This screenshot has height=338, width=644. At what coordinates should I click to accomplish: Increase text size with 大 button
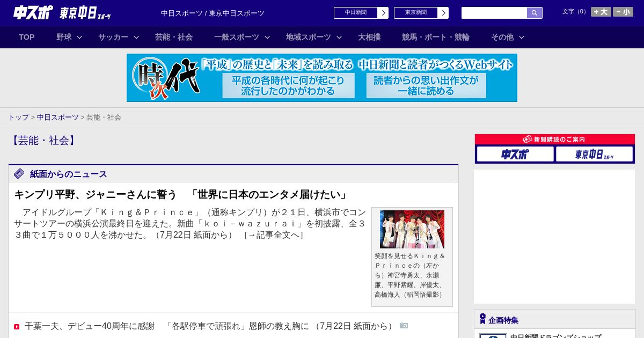[x=601, y=12]
